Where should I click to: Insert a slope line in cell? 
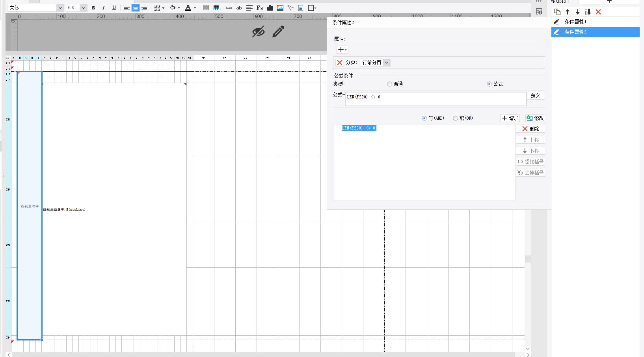(x=290, y=8)
